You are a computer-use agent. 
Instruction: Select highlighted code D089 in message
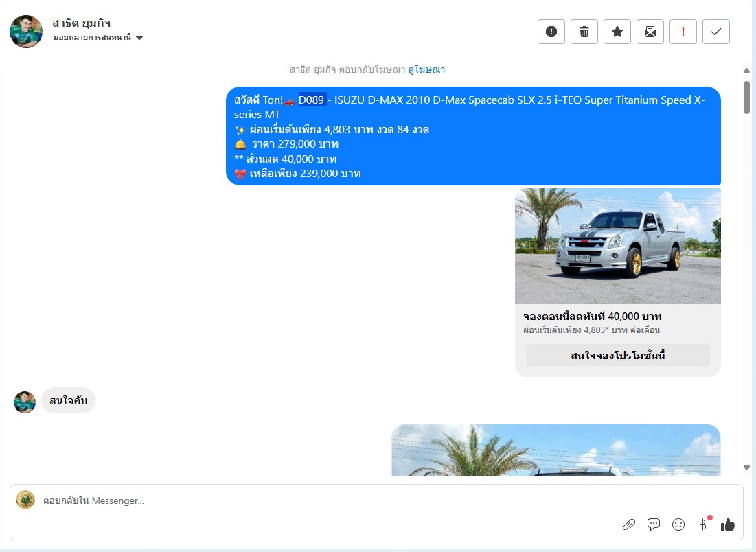point(312,100)
